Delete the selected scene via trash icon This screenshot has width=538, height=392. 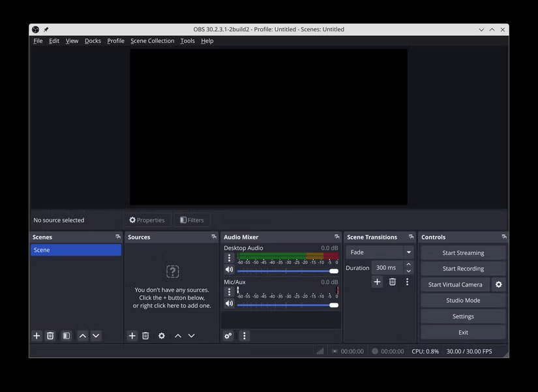tap(50, 335)
